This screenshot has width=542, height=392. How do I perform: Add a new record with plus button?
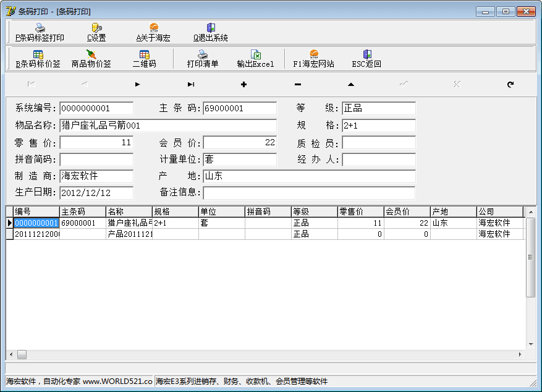[x=243, y=84]
